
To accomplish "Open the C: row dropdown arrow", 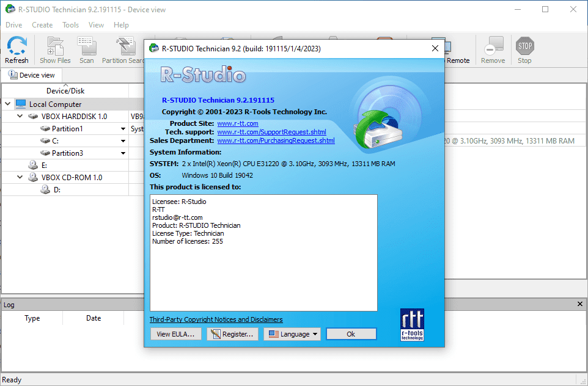I will coord(123,141).
